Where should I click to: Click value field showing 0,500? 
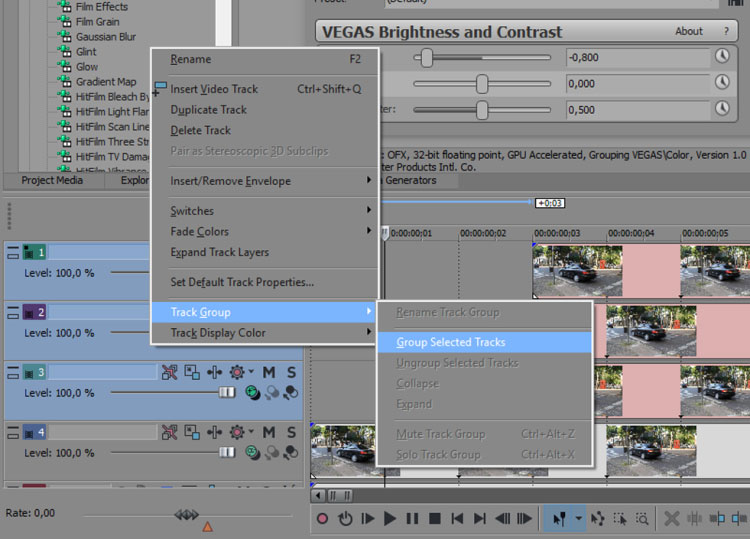[x=637, y=110]
